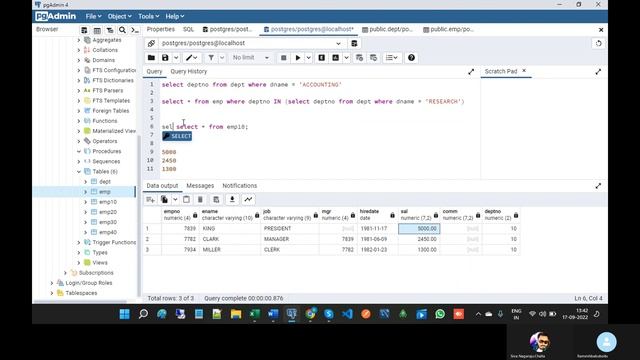Switch to the Notifications tab
This screenshot has width=640, height=360.
point(240,186)
